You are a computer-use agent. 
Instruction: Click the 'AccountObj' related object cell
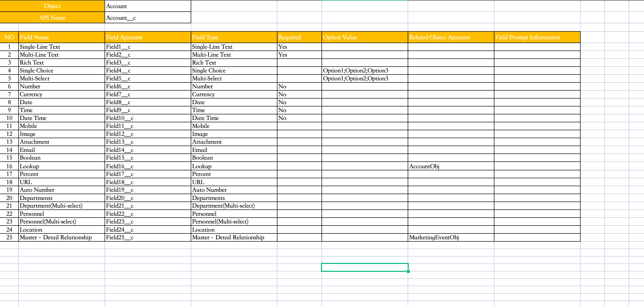451,166
